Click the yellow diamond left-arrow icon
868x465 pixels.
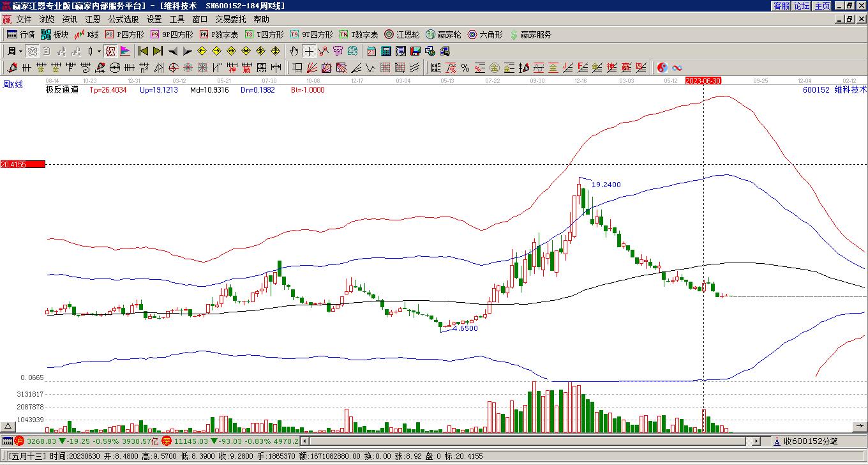(202, 51)
